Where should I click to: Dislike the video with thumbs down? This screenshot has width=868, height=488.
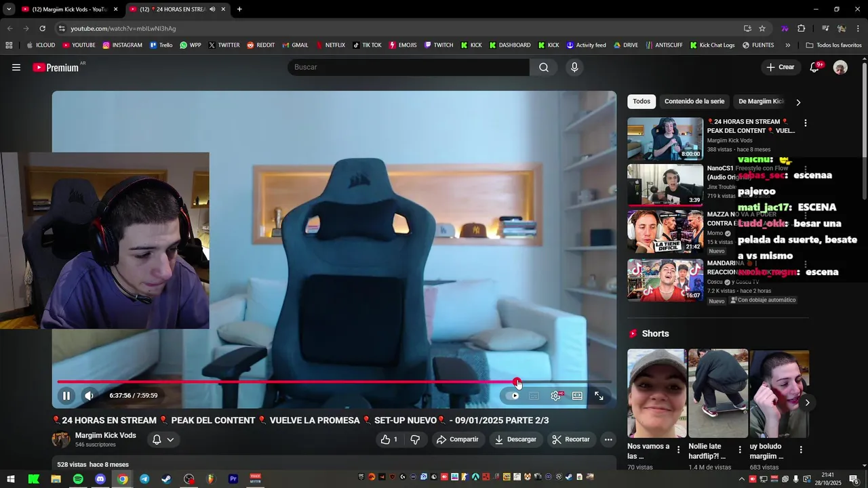click(x=415, y=439)
